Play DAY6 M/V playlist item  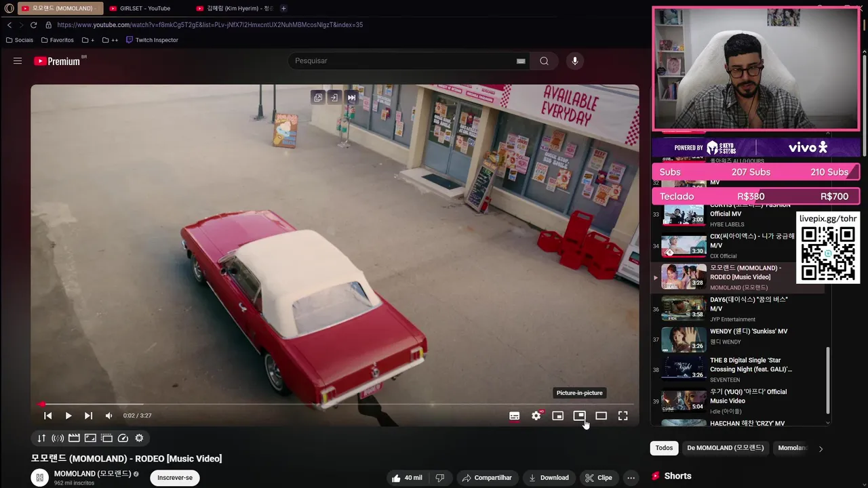pyautogui.click(x=739, y=309)
